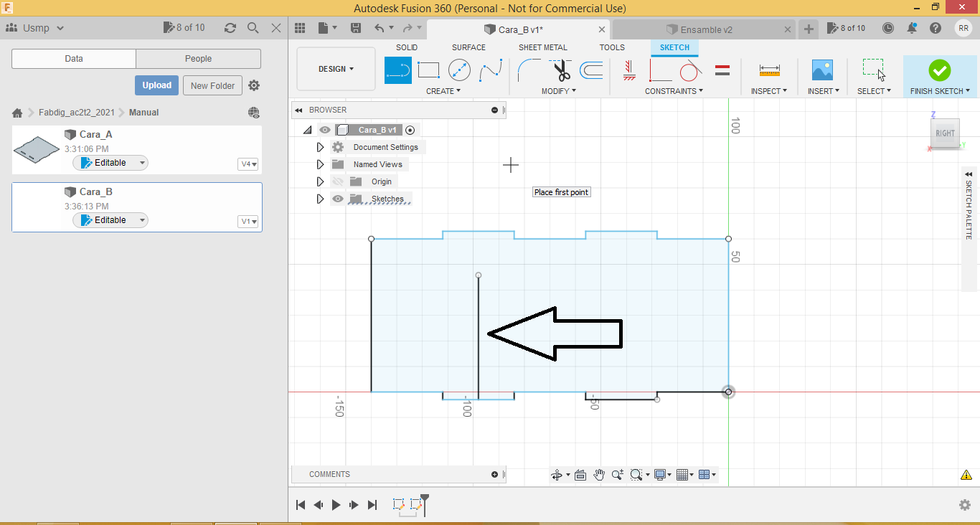This screenshot has width=980, height=525.
Task: Select the Cara_A thumbnail
Action: click(x=36, y=149)
